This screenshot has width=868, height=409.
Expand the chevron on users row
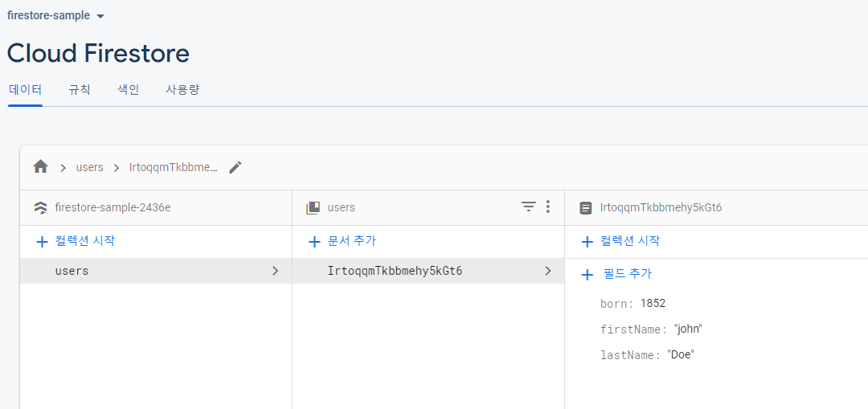275,271
